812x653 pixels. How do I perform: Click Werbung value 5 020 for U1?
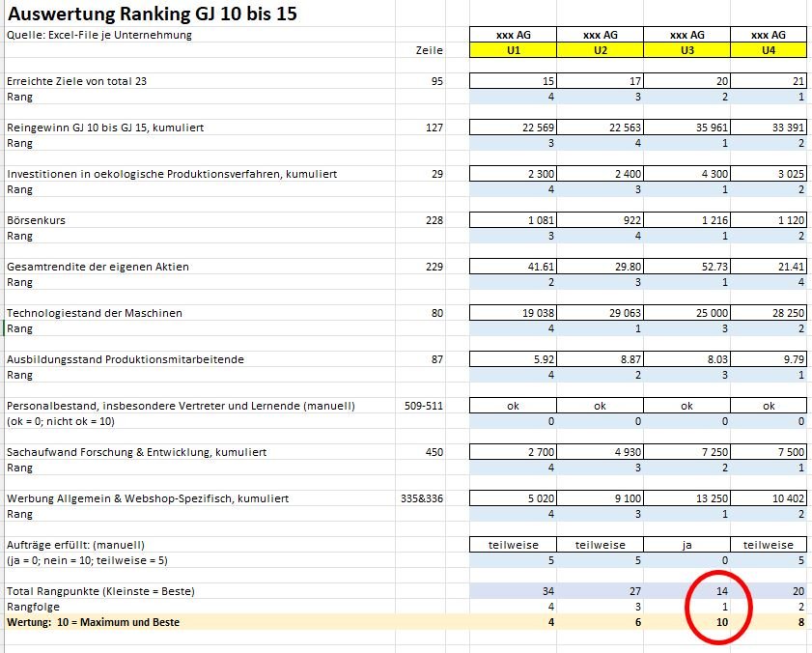click(x=514, y=498)
